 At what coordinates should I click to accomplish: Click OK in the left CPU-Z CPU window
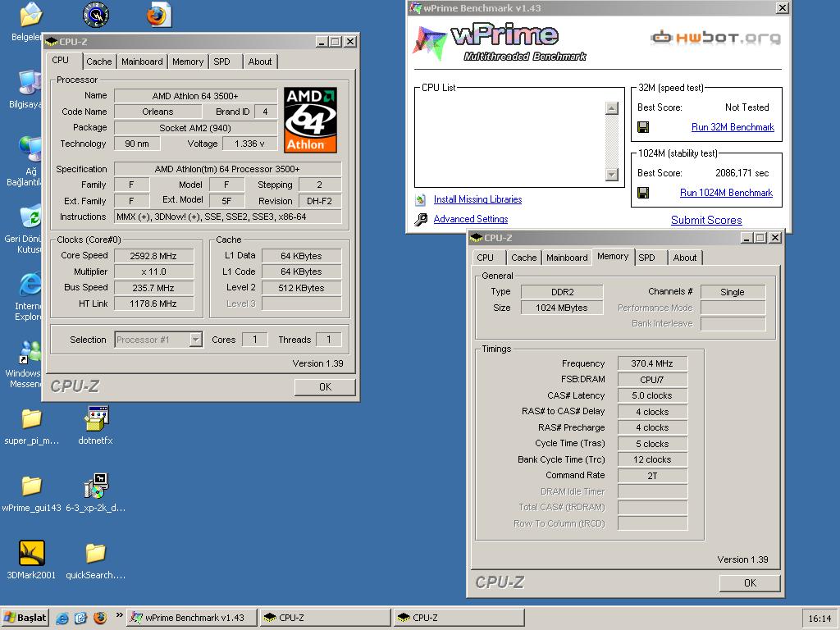pos(325,387)
